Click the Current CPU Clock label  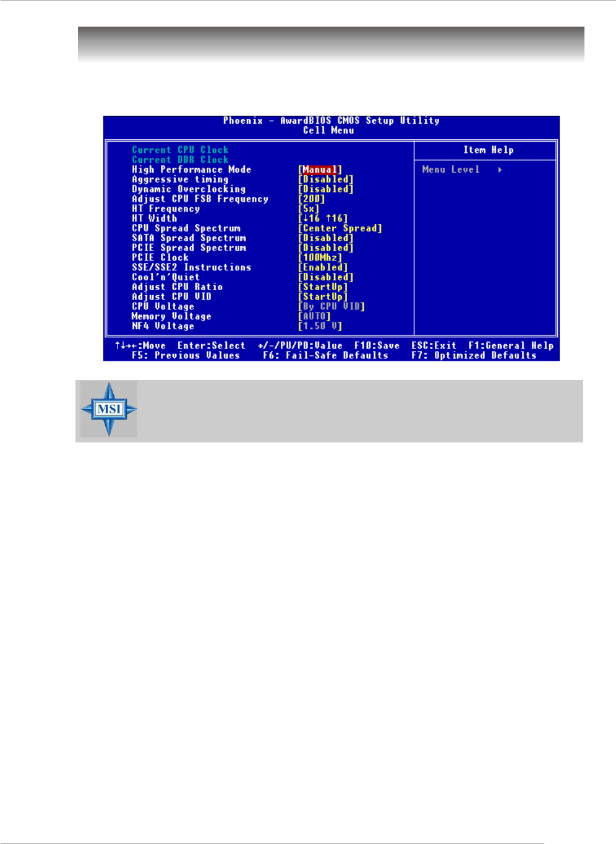click(180, 150)
